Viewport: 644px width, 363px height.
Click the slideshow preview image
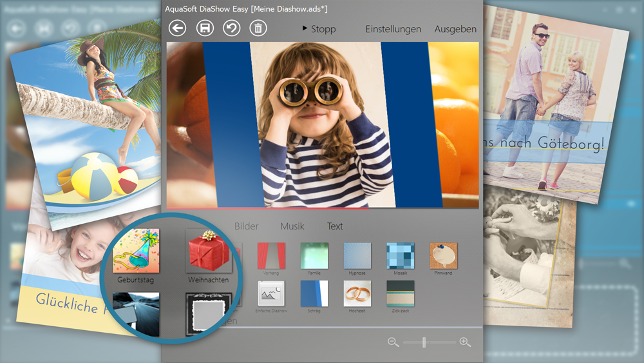(322, 125)
